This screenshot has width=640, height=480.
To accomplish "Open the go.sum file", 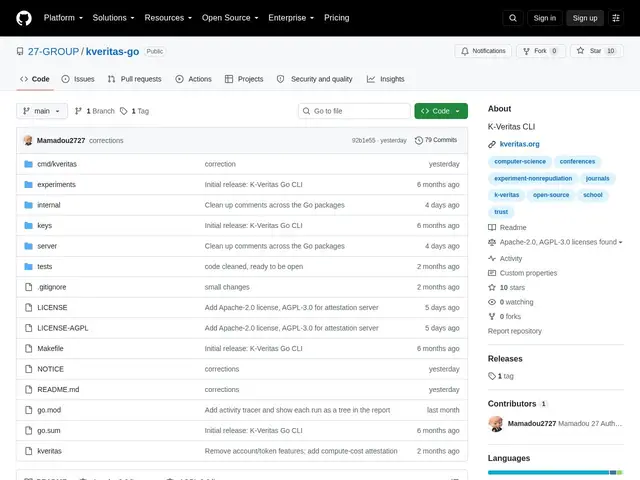I will click(x=49, y=430).
